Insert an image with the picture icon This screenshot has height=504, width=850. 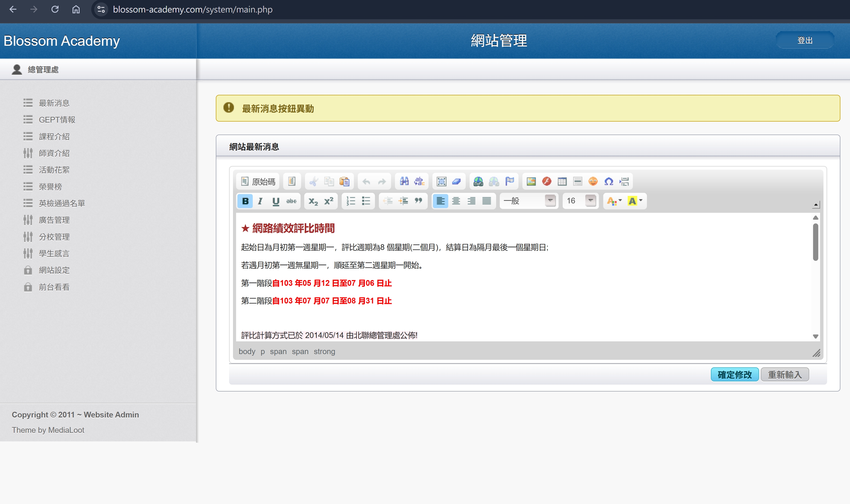[x=531, y=182]
